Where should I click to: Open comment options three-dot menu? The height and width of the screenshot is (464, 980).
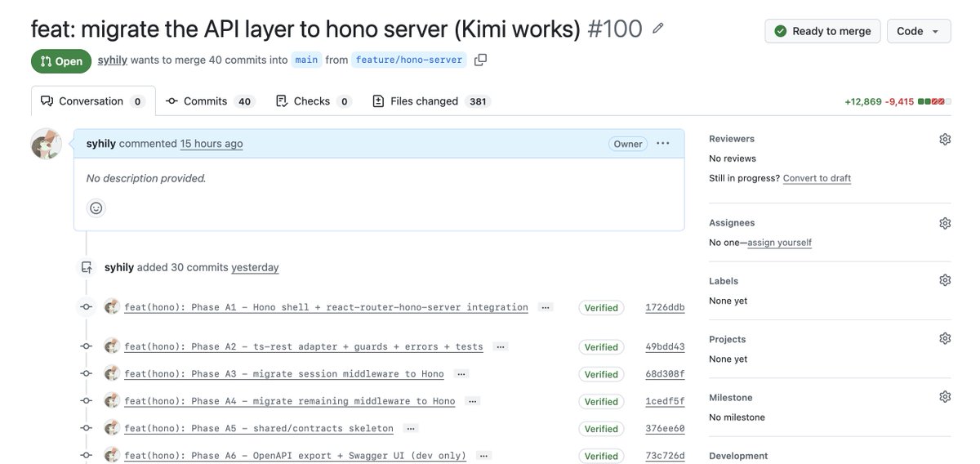pos(663,143)
